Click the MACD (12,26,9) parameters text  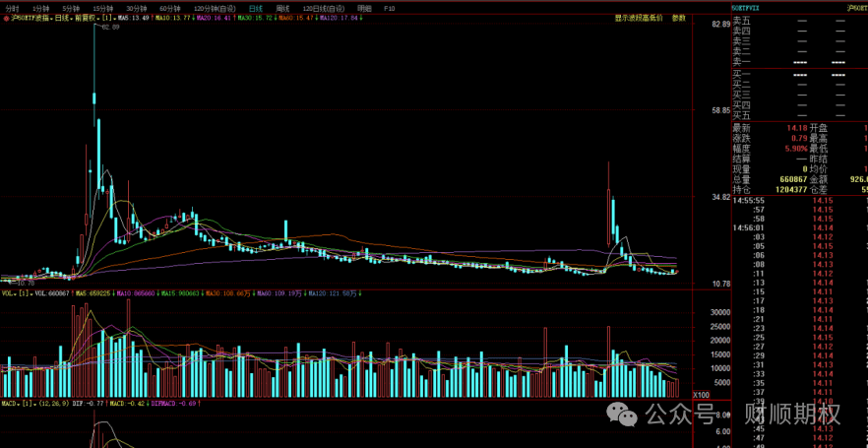click(x=54, y=403)
